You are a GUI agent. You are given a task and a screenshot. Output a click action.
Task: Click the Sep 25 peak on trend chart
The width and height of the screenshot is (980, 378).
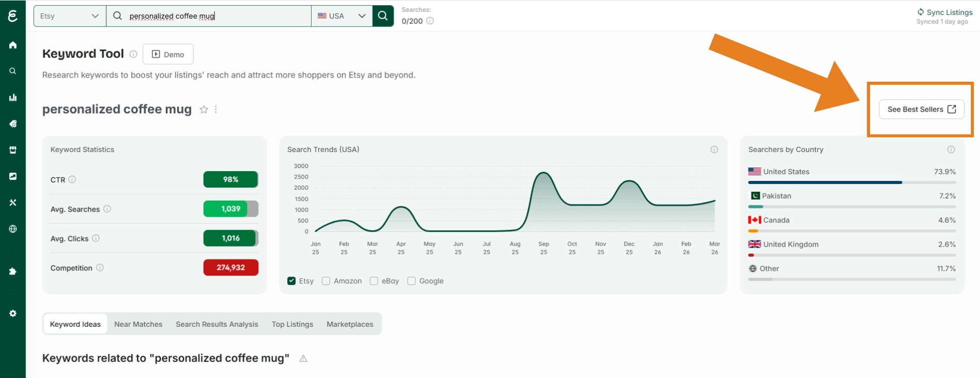point(543,173)
